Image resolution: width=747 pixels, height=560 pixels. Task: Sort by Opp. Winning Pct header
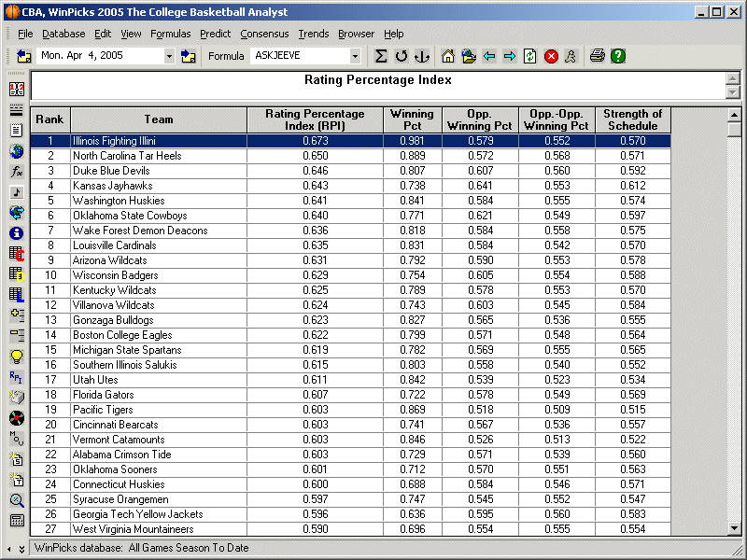[480, 119]
